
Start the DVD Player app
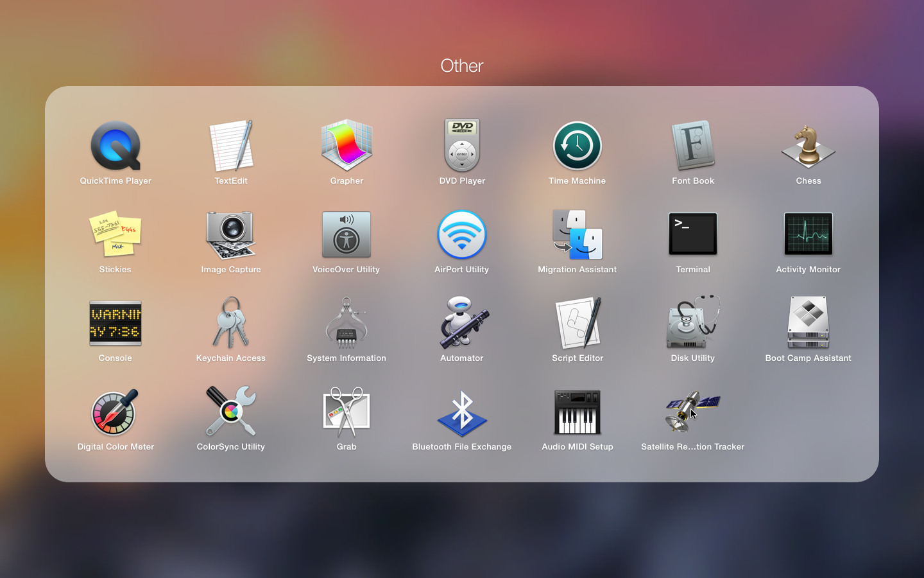point(462,146)
